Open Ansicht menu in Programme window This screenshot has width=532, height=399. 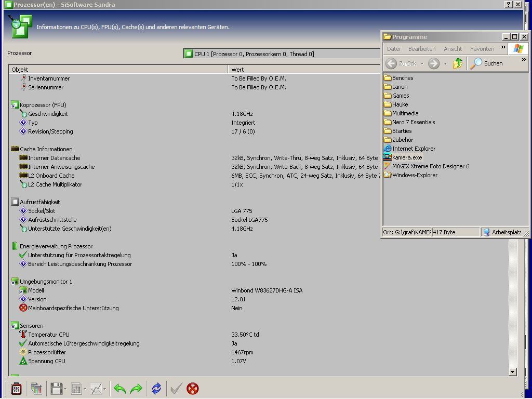click(453, 49)
